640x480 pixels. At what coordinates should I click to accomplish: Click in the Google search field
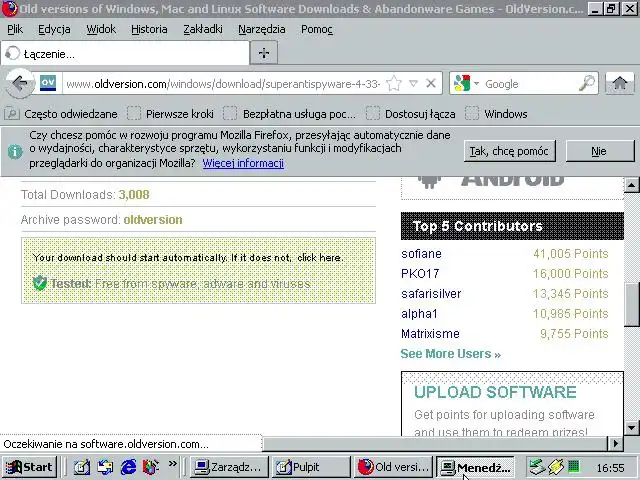pyautogui.click(x=530, y=84)
